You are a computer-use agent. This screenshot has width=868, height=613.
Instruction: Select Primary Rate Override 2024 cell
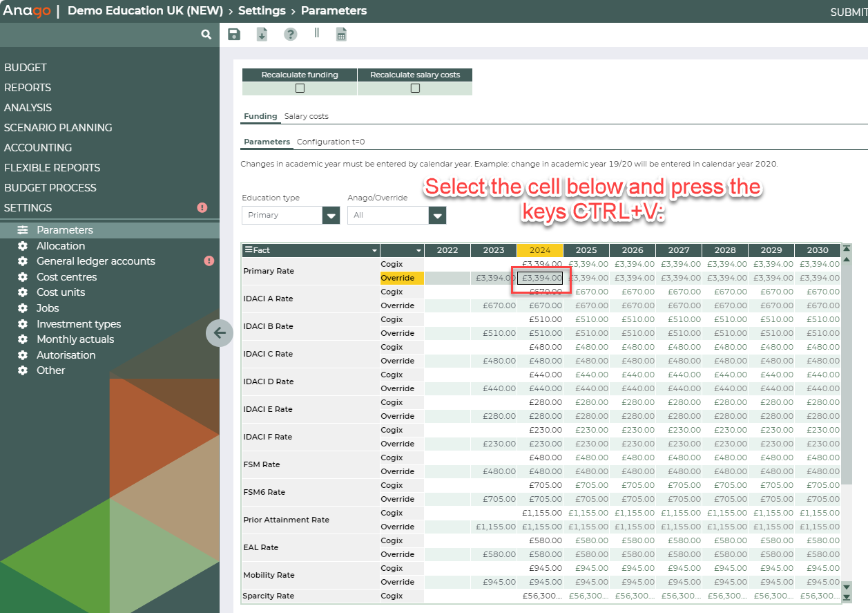point(540,278)
